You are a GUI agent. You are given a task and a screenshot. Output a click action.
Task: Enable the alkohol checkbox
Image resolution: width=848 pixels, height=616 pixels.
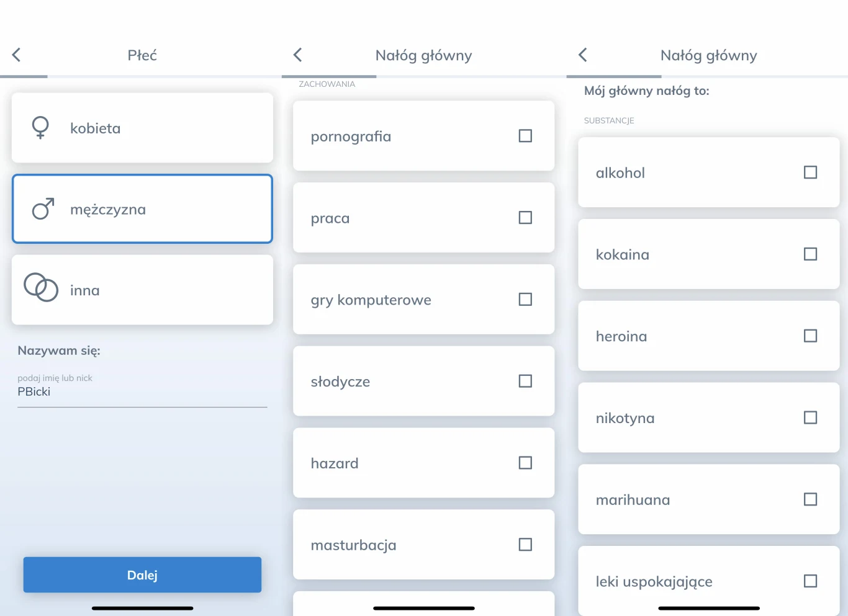[810, 172]
